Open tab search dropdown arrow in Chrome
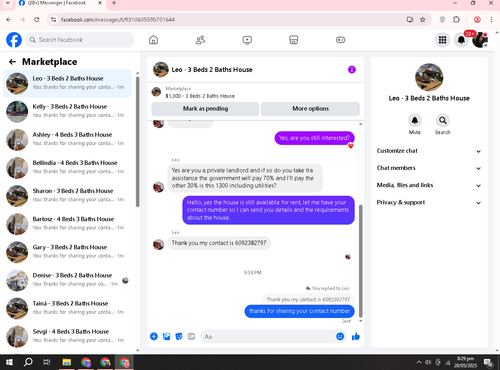This screenshot has height=370, width=500. [x=8, y=3]
